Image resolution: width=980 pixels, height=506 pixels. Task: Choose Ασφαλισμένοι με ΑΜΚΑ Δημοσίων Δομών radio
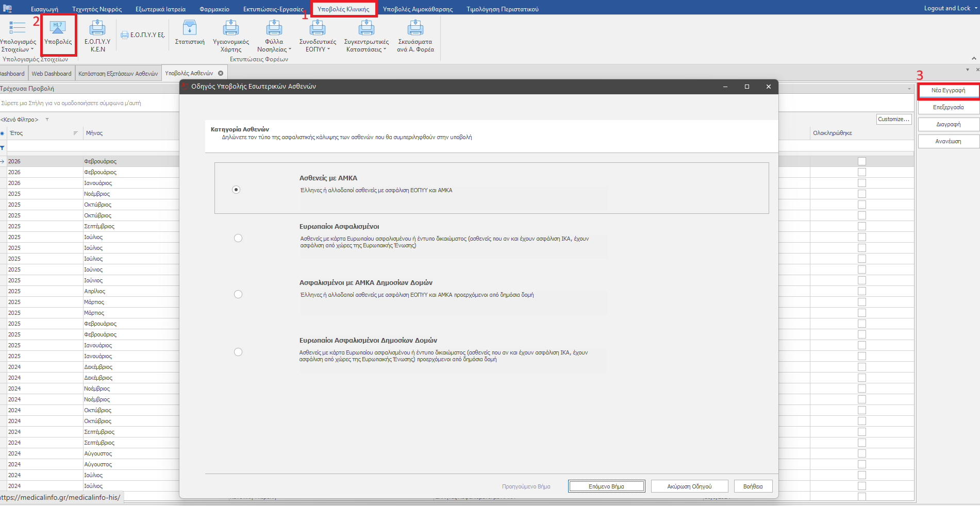click(x=238, y=294)
